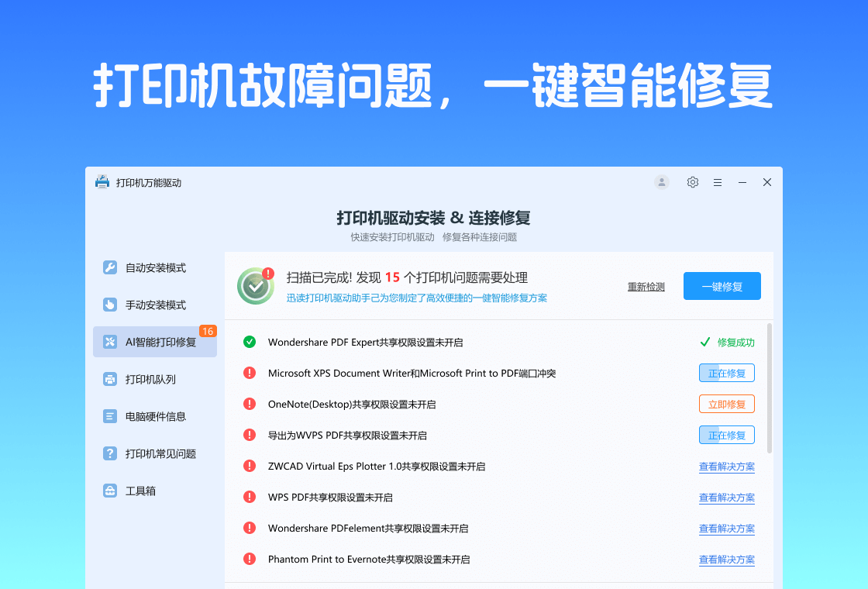Click the toolbox icon for 工具箱
This screenshot has width=868, height=589.
[110, 491]
